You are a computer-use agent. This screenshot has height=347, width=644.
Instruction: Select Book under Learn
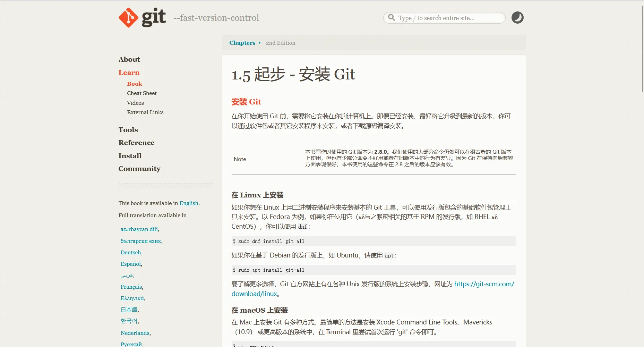[x=135, y=84]
